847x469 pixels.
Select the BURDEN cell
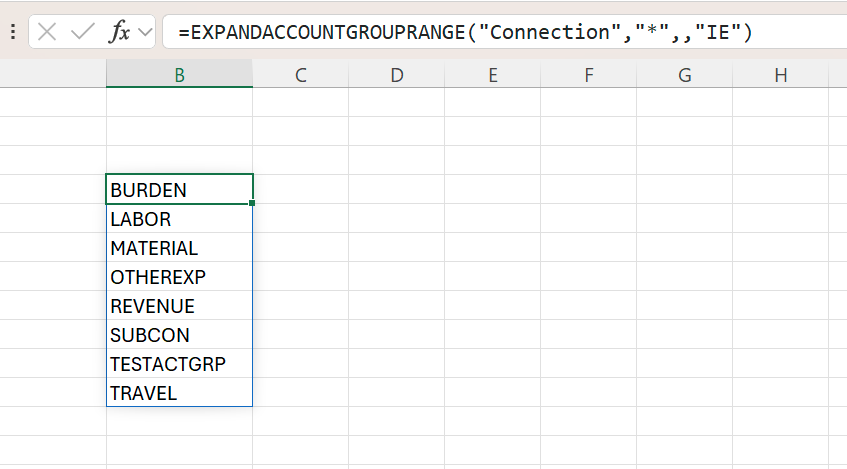pyautogui.click(x=179, y=190)
